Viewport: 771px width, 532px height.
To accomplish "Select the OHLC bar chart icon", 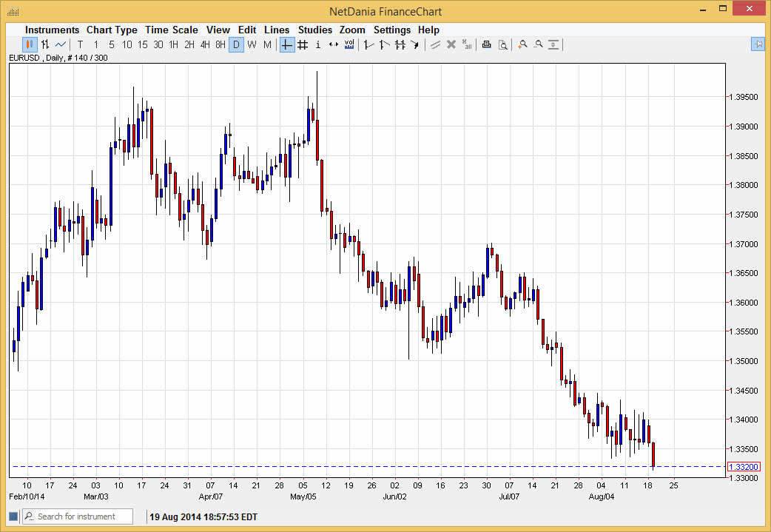I will (x=44, y=44).
